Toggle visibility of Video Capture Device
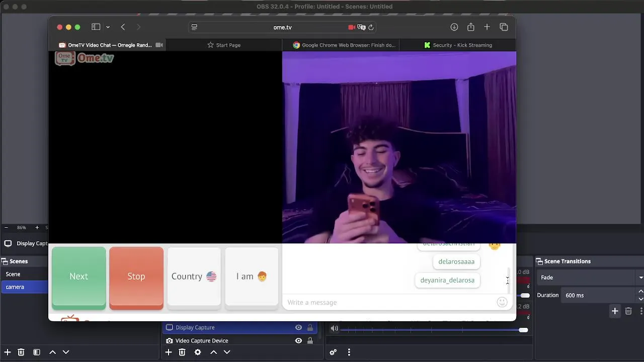This screenshot has height=362, width=644. pos(298,340)
